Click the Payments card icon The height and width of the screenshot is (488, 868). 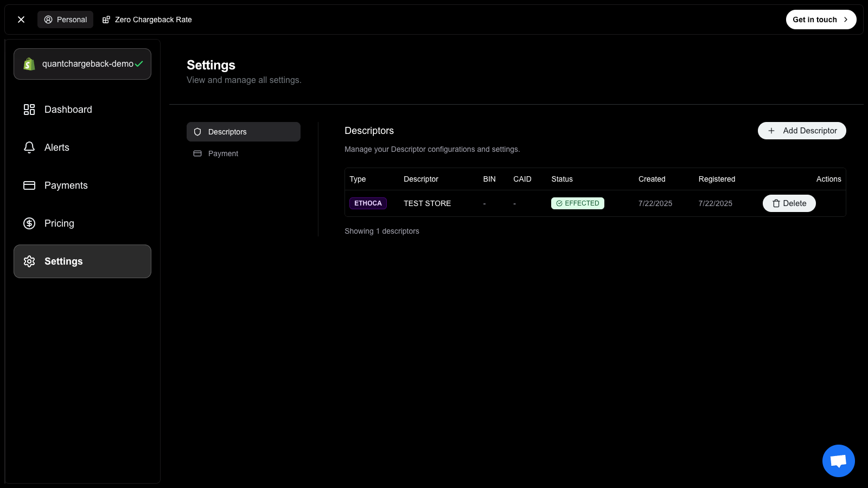point(29,185)
